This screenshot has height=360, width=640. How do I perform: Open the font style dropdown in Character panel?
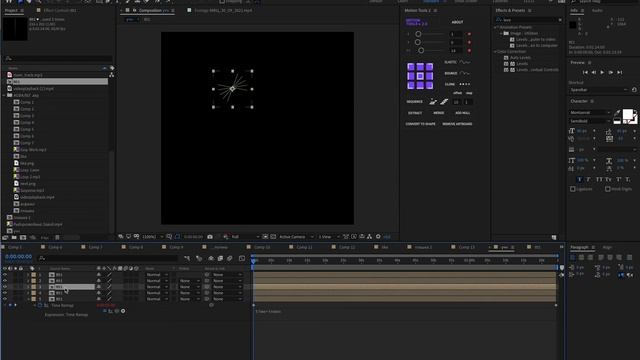coord(590,121)
